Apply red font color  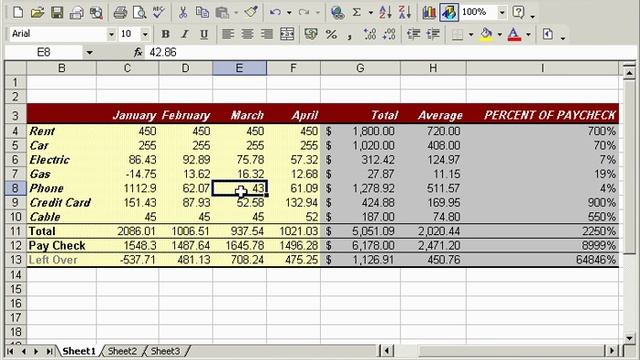coord(514,34)
